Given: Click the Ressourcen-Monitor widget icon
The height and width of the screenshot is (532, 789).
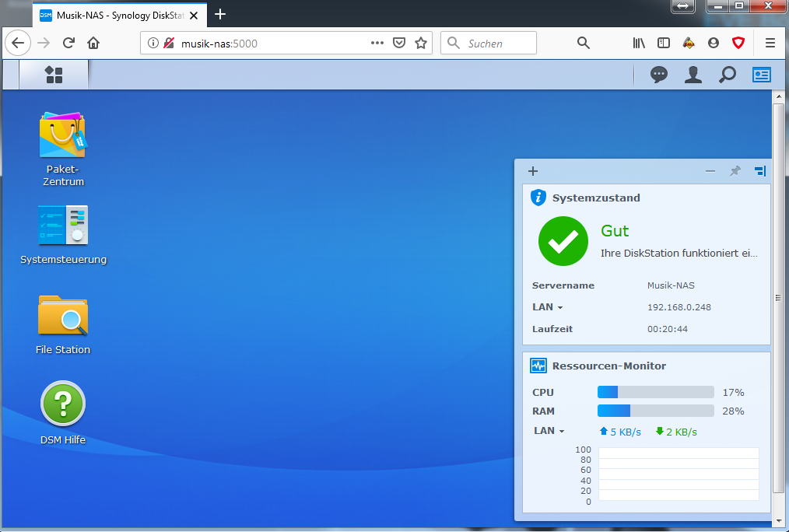Looking at the screenshot, I should click(x=538, y=366).
